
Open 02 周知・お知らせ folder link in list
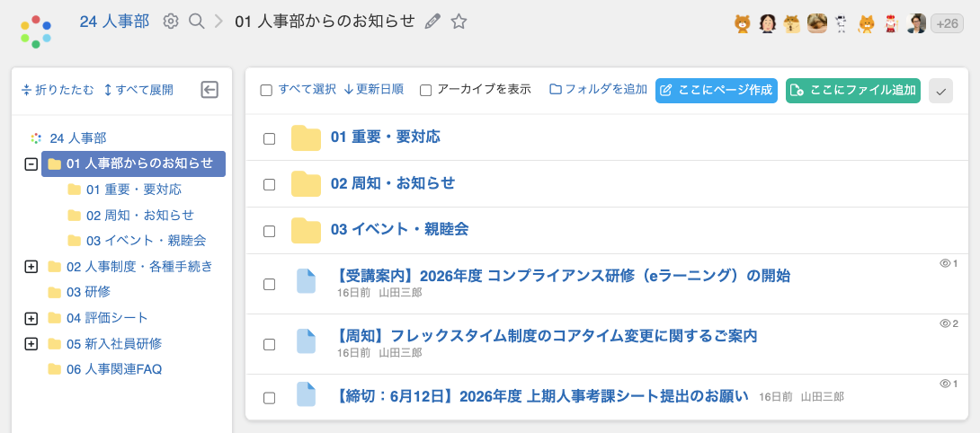tap(393, 183)
